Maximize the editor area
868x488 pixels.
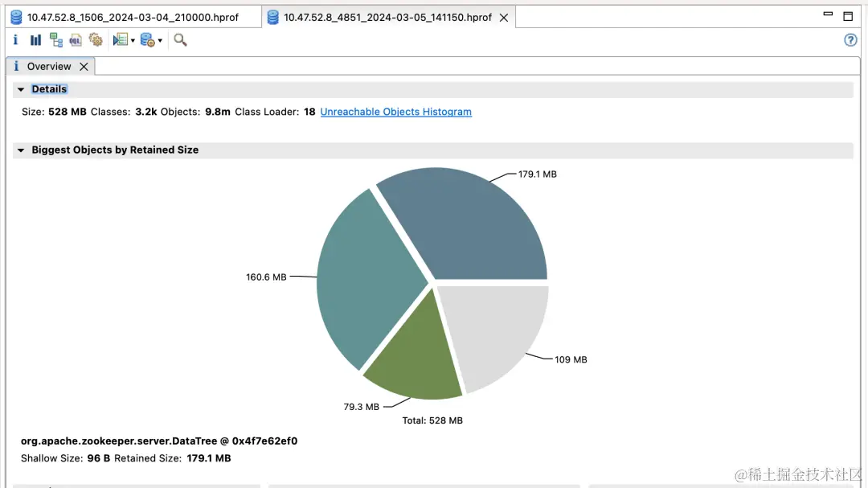848,16
